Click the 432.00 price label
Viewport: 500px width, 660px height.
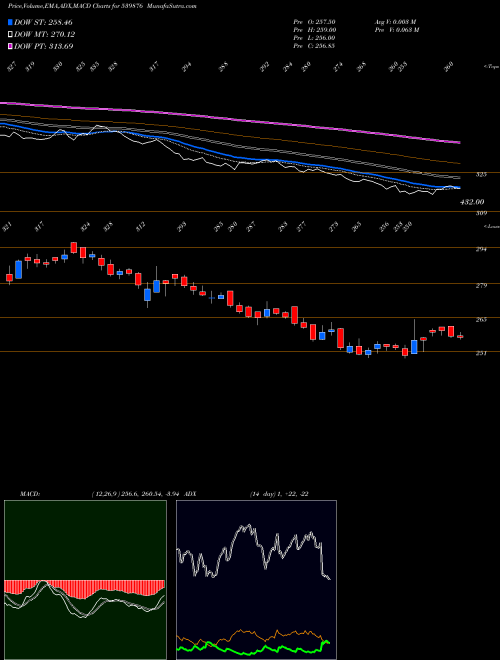tap(472, 202)
